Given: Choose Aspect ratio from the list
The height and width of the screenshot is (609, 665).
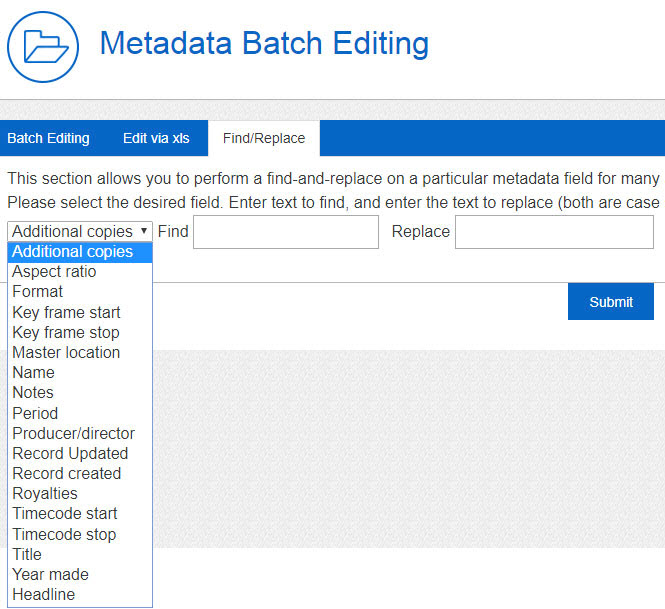Looking at the screenshot, I should click(x=55, y=272).
